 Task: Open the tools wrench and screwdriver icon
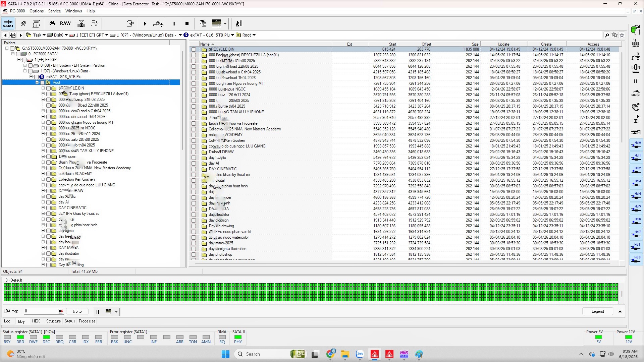click(23, 23)
